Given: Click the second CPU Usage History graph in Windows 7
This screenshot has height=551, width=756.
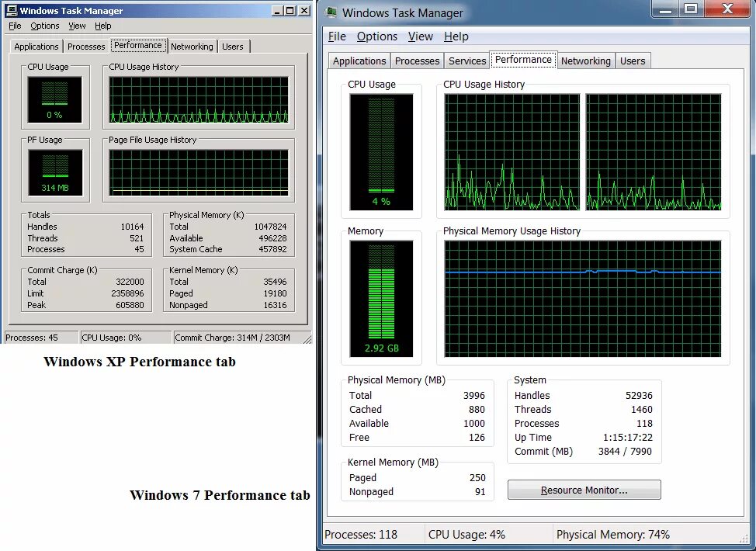Looking at the screenshot, I should pos(654,152).
